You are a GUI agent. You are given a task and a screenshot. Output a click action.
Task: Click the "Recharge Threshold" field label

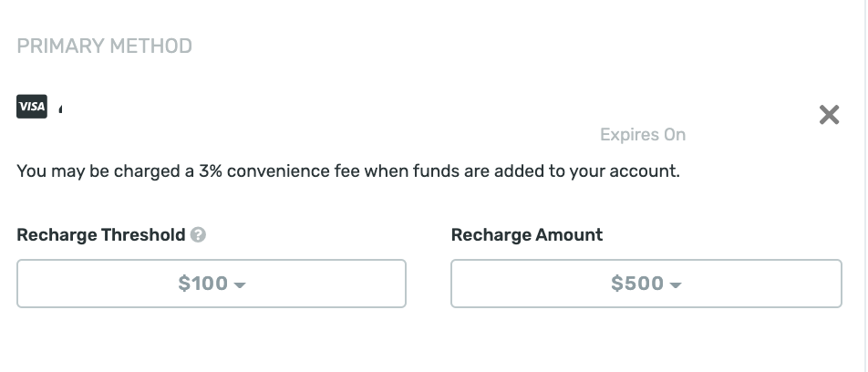[x=101, y=234]
